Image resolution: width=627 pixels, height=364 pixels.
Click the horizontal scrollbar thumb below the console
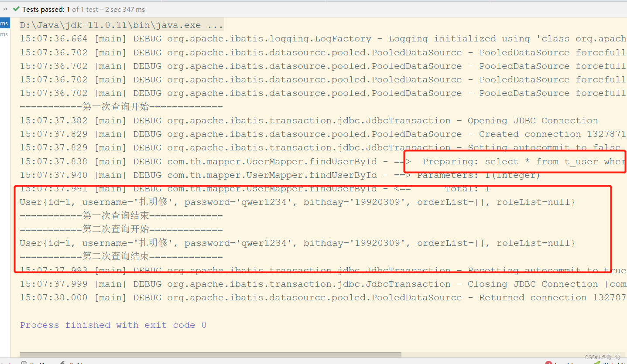click(x=210, y=354)
